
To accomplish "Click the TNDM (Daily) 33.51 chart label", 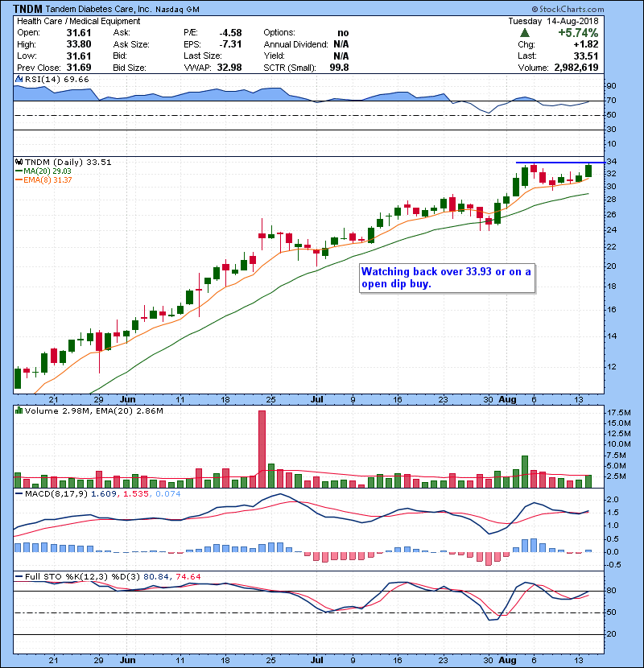I will (x=68, y=162).
